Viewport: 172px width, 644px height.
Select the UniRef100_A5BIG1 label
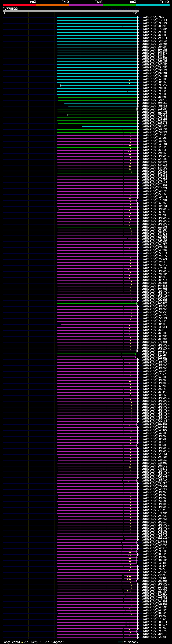tap(154, 76)
